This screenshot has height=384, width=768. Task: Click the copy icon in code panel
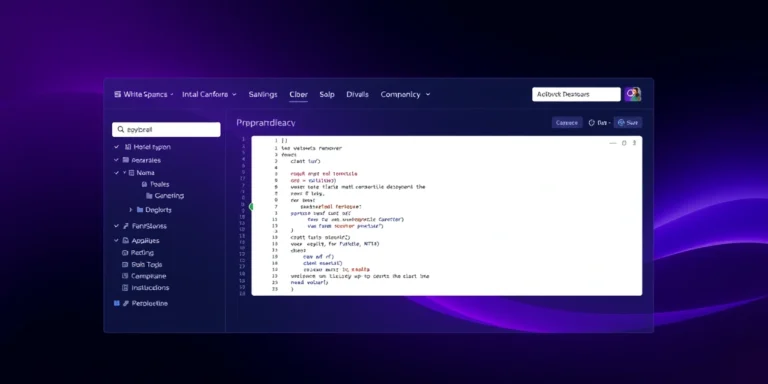[624, 143]
